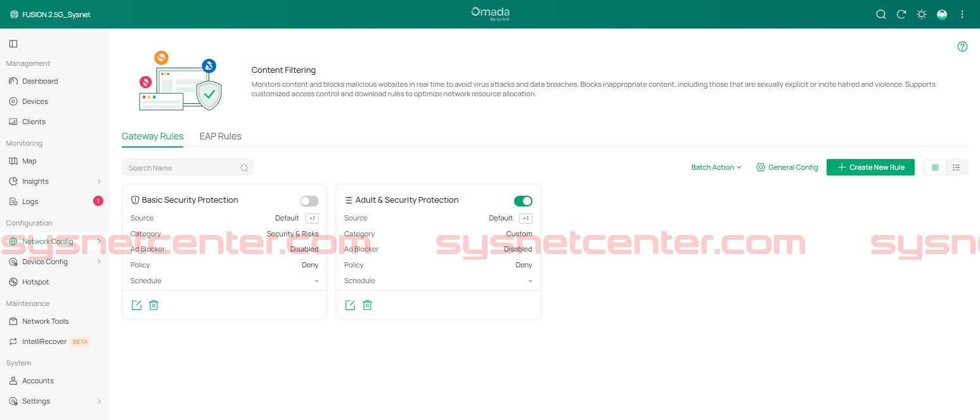Click the site globe icon beside FUSION 2.5G_Sysnet

(14, 14)
